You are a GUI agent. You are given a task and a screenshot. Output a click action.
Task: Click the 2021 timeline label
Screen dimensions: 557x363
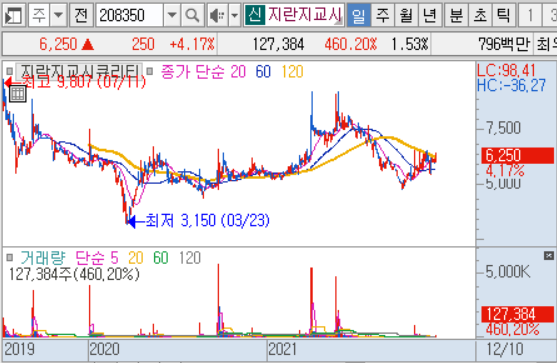point(282,349)
